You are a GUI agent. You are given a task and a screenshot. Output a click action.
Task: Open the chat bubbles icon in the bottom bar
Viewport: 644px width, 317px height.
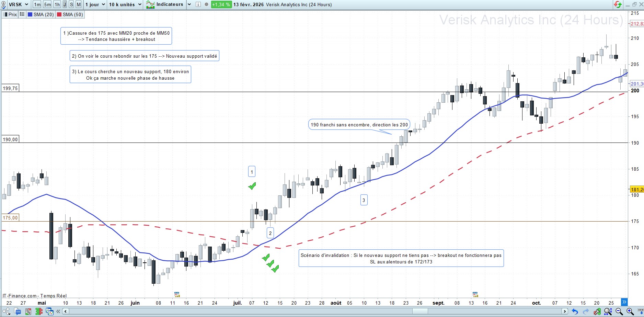pyautogui.click(x=18, y=312)
